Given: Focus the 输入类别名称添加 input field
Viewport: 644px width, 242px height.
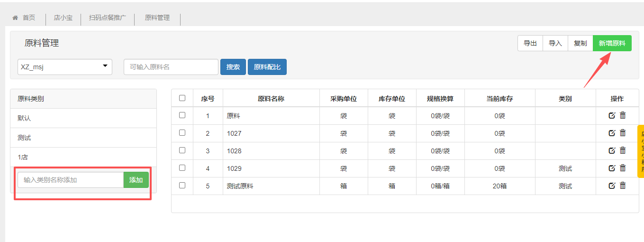Looking at the screenshot, I should (x=71, y=180).
